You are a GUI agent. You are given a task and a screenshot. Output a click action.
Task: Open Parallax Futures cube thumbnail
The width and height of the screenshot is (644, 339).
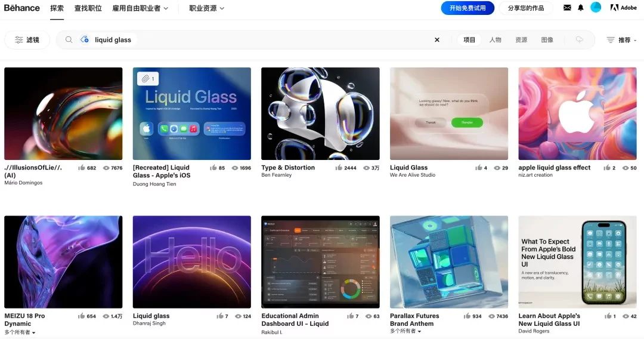tap(449, 262)
